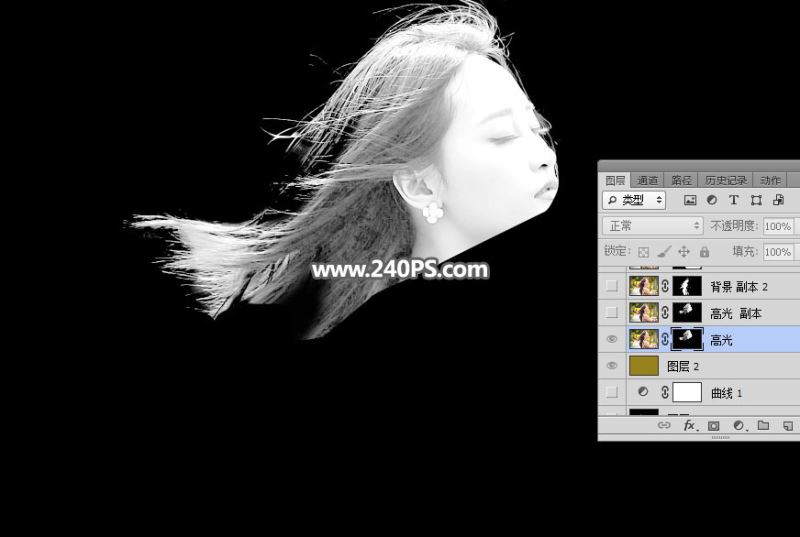Filter layers by type (T) text

[x=734, y=200]
